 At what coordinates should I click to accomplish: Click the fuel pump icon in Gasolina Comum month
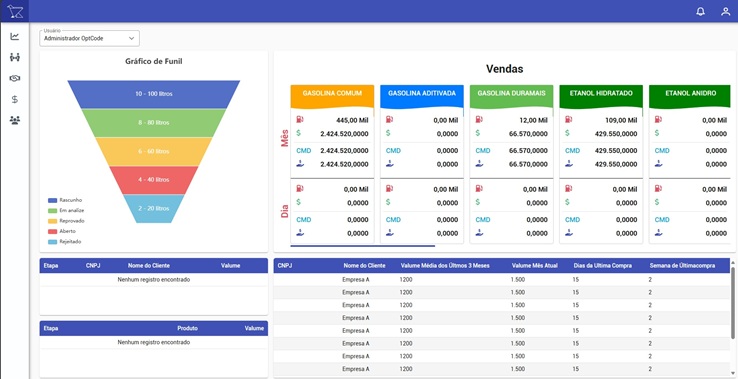pyautogui.click(x=300, y=120)
